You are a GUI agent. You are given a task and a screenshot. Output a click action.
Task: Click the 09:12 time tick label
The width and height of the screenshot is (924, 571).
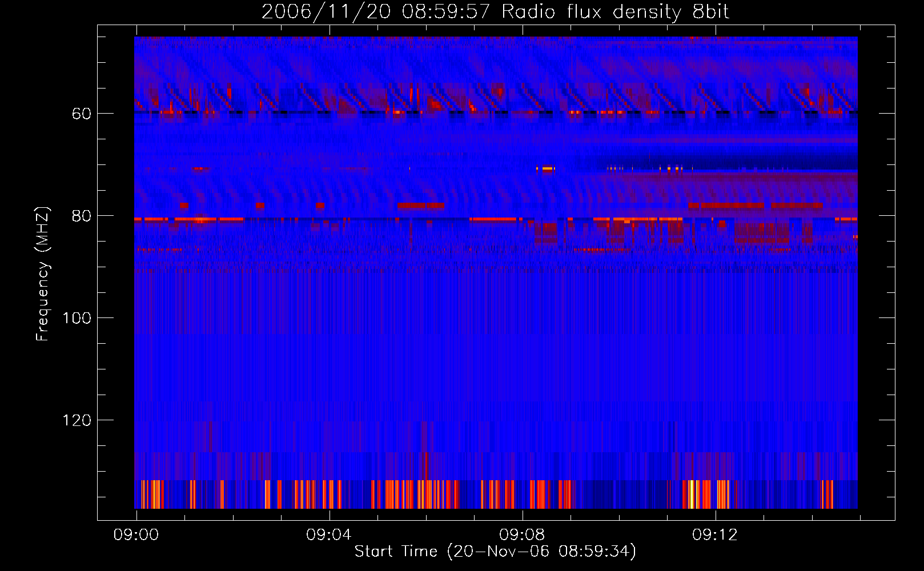pos(715,534)
